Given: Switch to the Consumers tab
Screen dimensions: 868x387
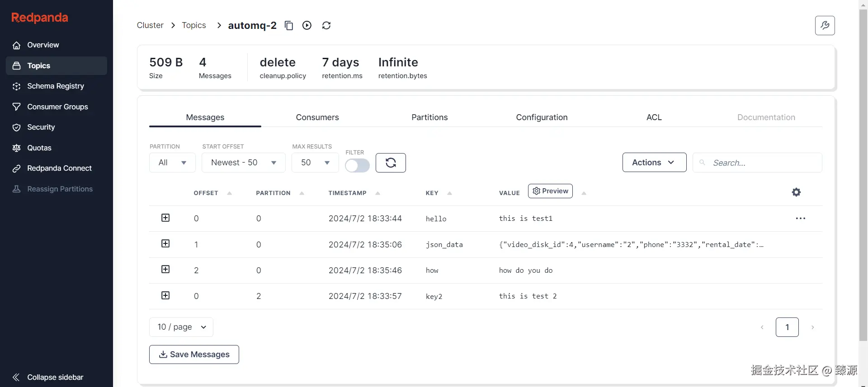Looking at the screenshot, I should pos(317,117).
